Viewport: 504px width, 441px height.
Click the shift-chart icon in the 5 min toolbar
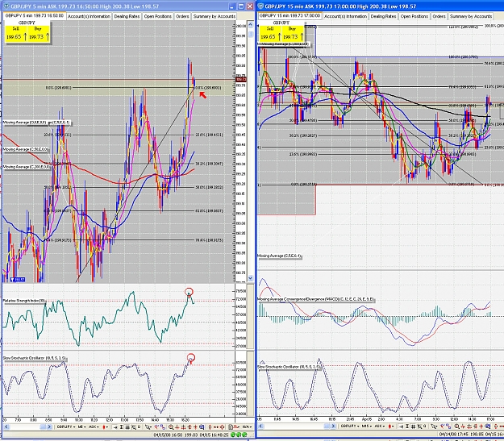pos(115,426)
